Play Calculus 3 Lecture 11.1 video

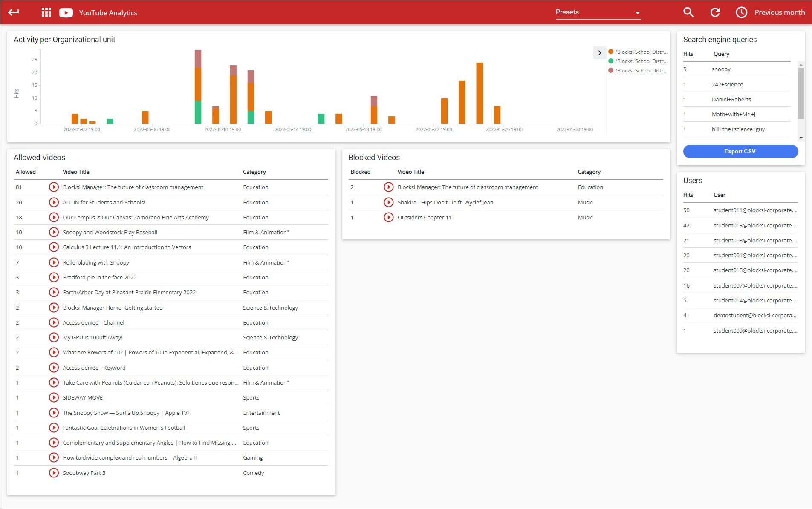[x=54, y=247]
